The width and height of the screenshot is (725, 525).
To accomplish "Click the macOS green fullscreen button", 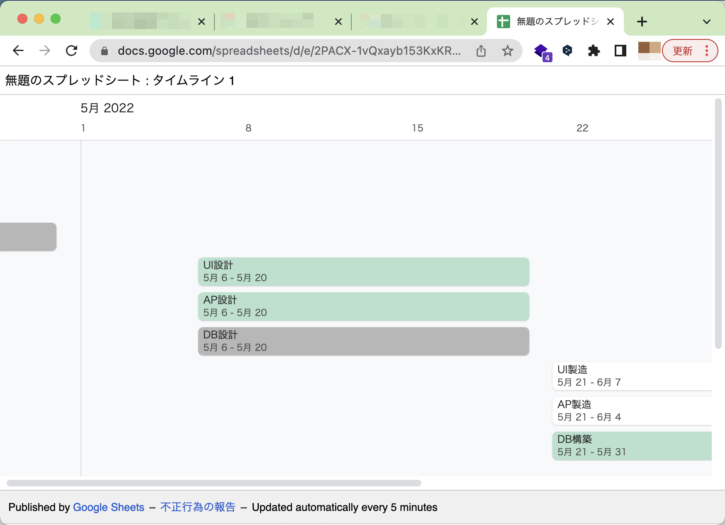I will (x=55, y=19).
